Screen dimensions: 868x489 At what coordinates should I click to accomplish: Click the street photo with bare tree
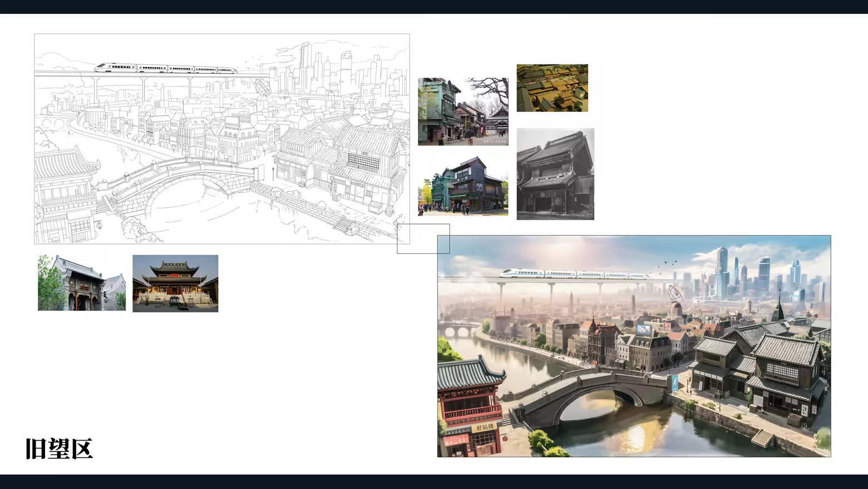coord(463,111)
